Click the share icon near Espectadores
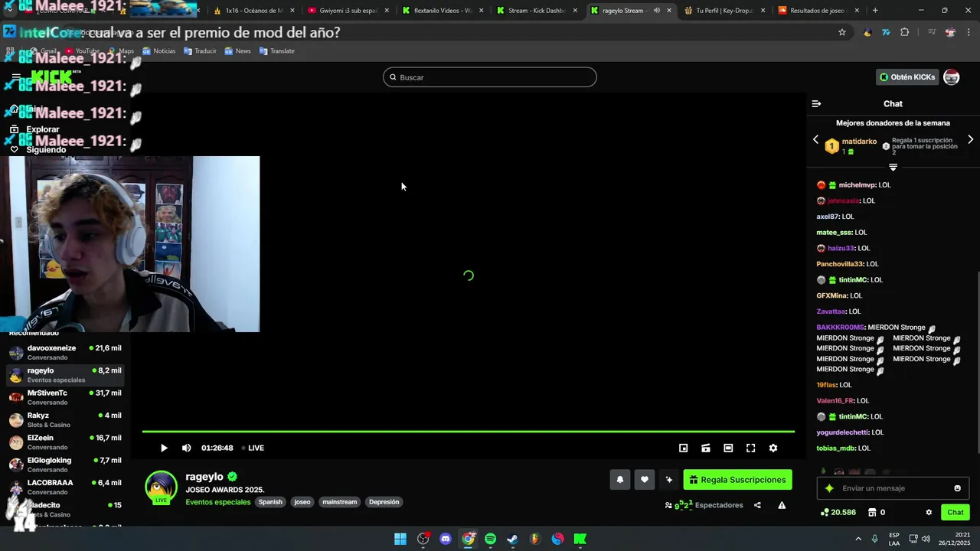The image size is (980, 551). [x=757, y=505]
